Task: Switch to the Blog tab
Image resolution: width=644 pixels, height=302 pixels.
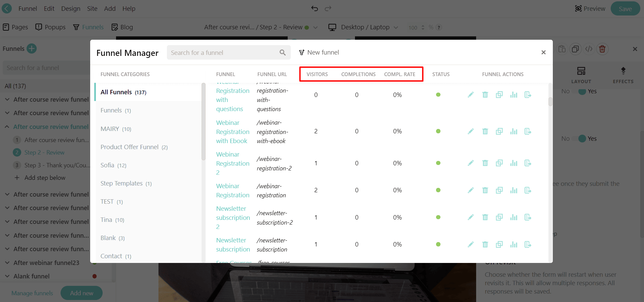Action: [122, 27]
